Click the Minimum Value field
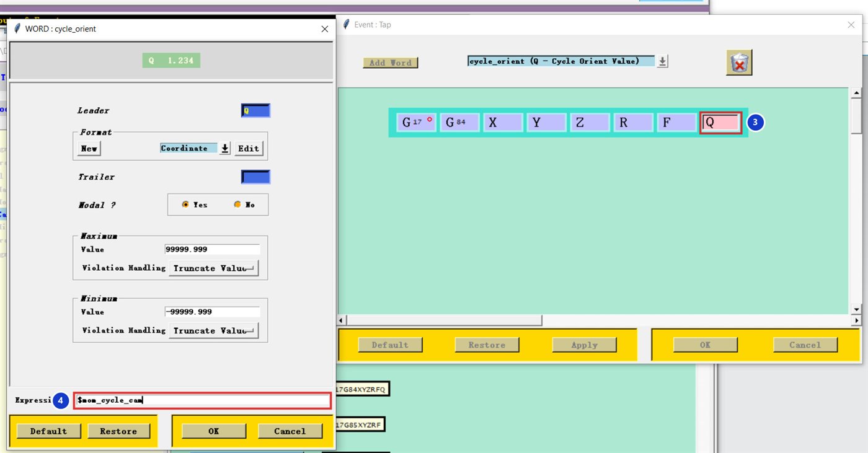868x453 pixels. [212, 312]
